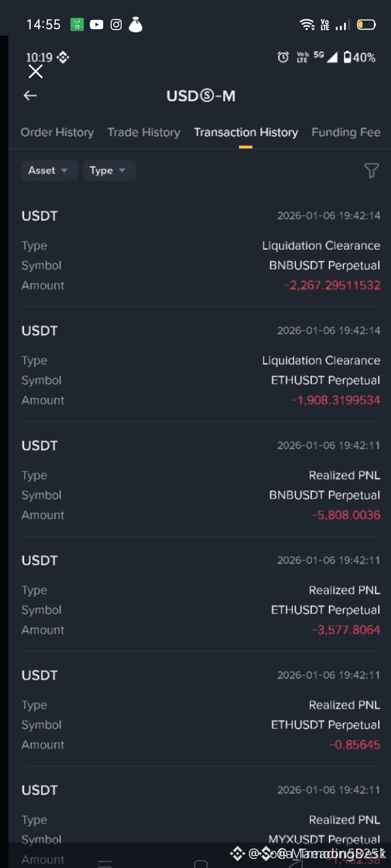Select the Transaction History tab

246,133
